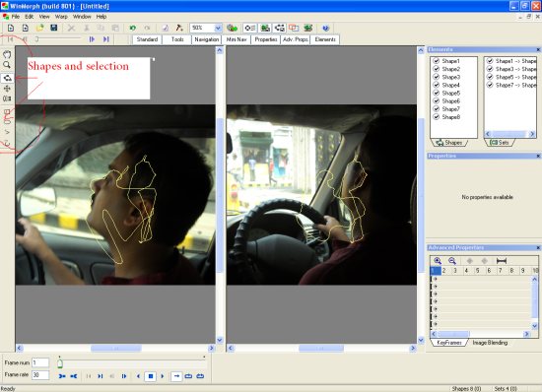
Task: Uncheck the Shape5 -> Shape set
Action: (x=490, y=77)
